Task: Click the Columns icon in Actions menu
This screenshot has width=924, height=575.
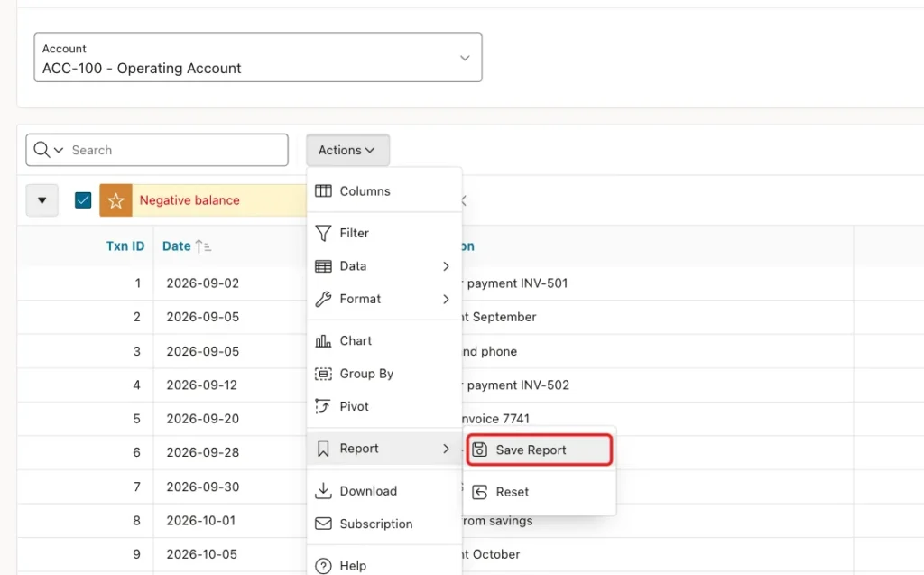Action: click(x=323, y=191)
